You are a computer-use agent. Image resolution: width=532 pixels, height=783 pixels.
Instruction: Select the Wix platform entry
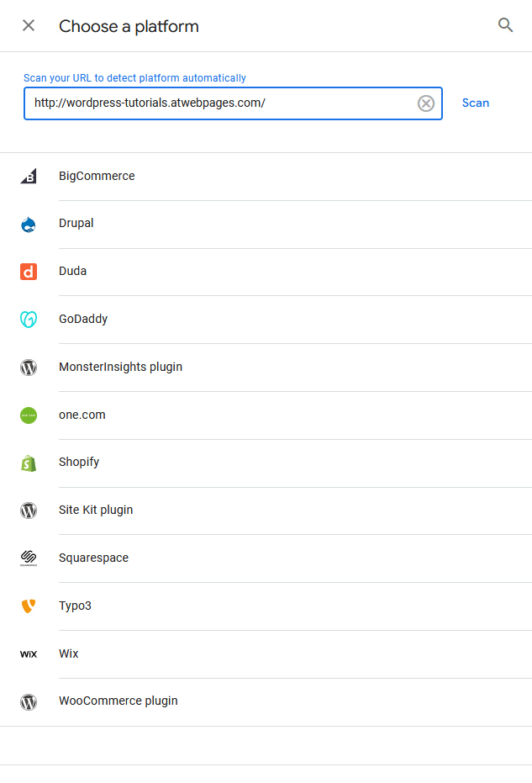pos(68,653)
